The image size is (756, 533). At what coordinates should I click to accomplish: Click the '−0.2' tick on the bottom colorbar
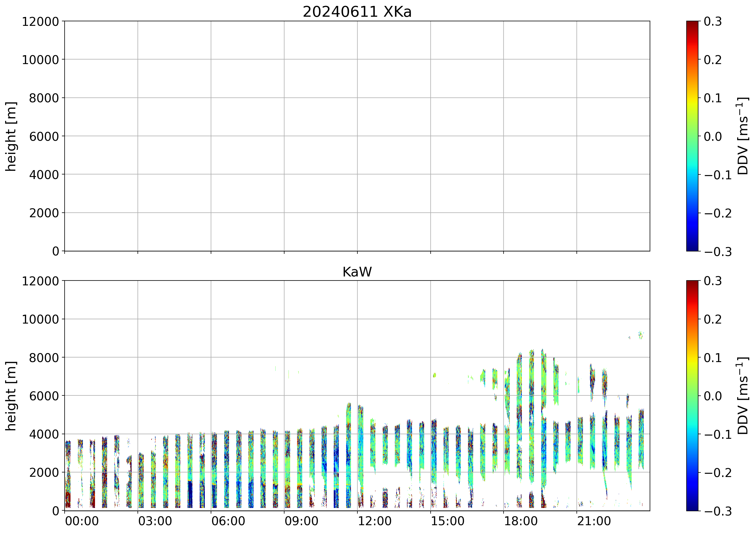click(718, 473)
